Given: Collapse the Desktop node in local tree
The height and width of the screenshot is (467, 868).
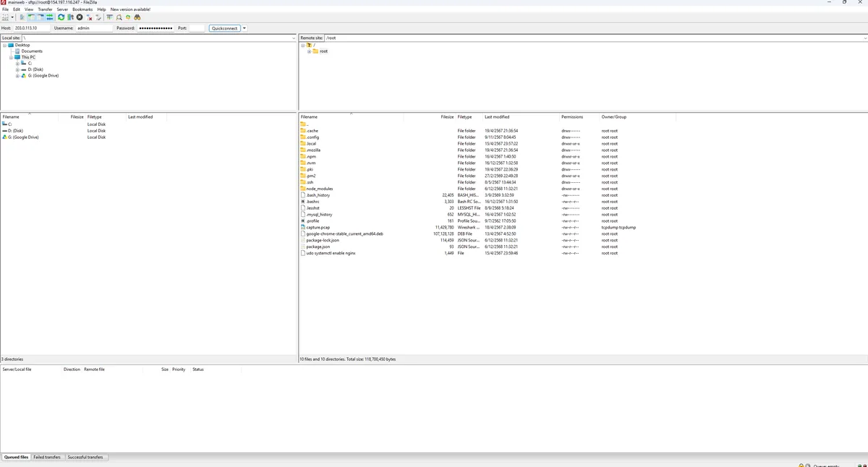Looking at the screenshot, I should (4, 45).
